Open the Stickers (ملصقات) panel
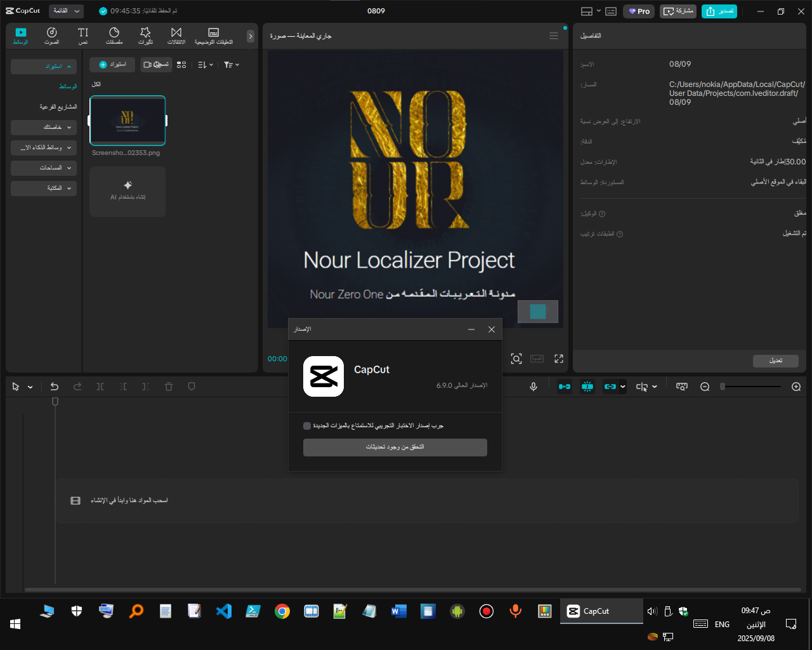The height and width of the screenshot is (650, 812). 114,36
